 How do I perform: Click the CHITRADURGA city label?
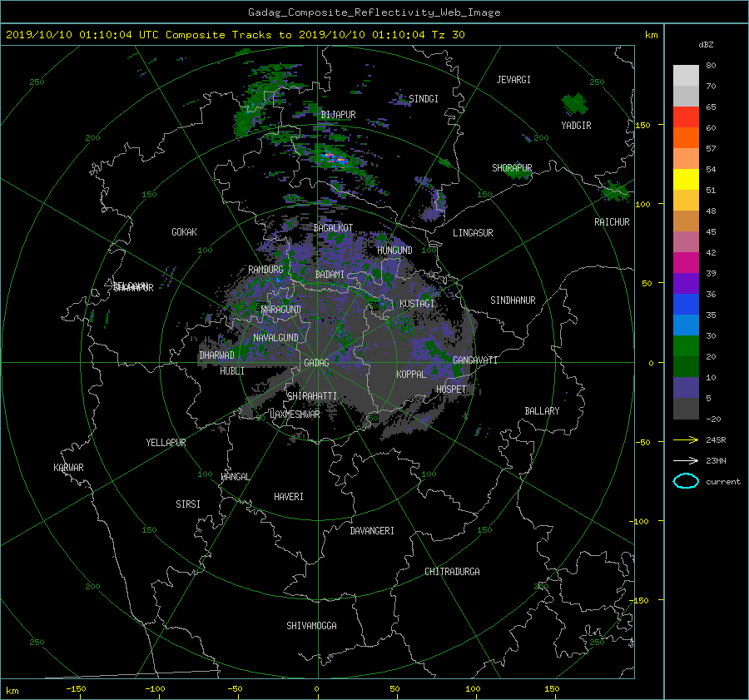click(x=452, y=572)
